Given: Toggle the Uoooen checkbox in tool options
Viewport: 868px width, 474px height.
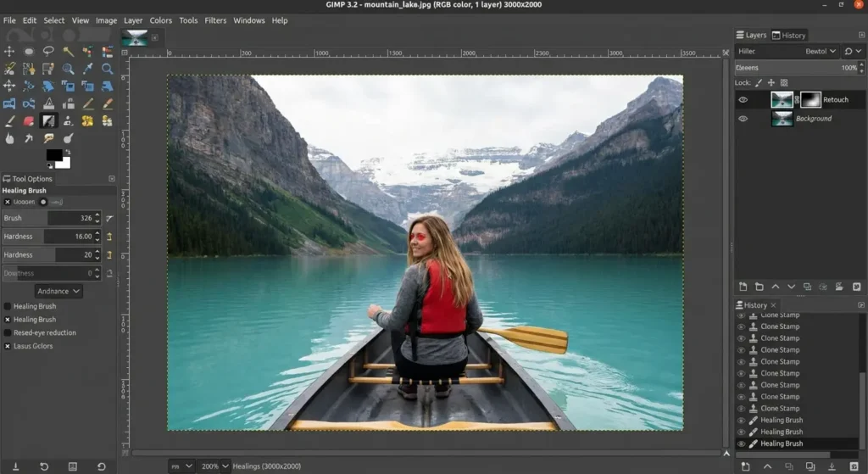Looking at the screenshot, I should 7,202.
